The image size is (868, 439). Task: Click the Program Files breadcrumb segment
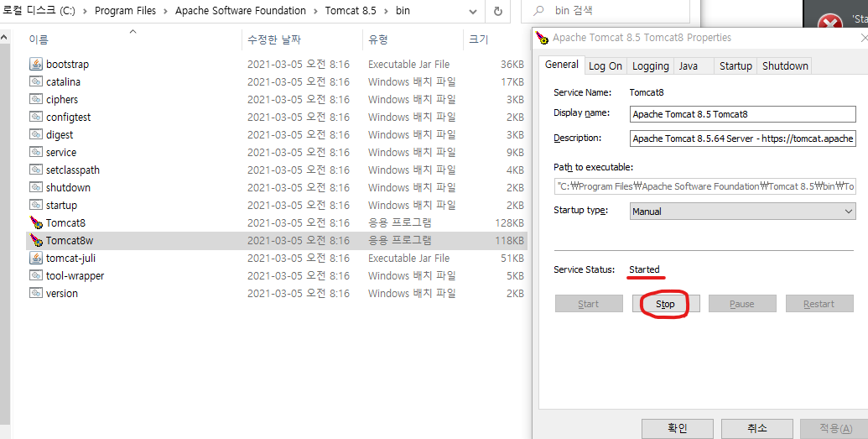coord(126,11)
